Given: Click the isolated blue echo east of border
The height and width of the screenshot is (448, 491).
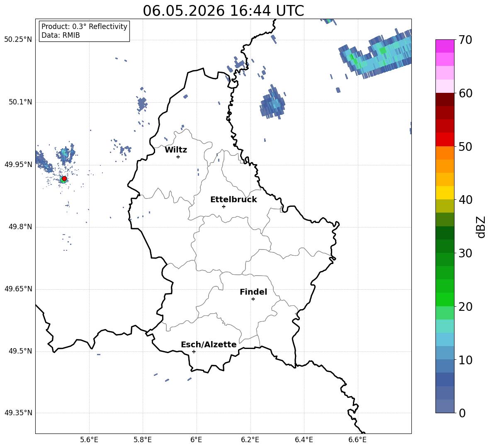Looking at the screenshot, I should 272,102.
